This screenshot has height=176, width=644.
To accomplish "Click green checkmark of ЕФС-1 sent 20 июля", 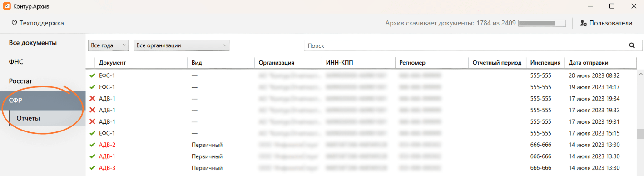I will click(x=93, y=75).
